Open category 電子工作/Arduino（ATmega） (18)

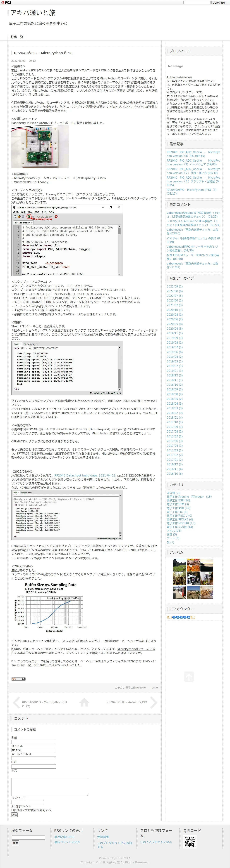point(189,497)
